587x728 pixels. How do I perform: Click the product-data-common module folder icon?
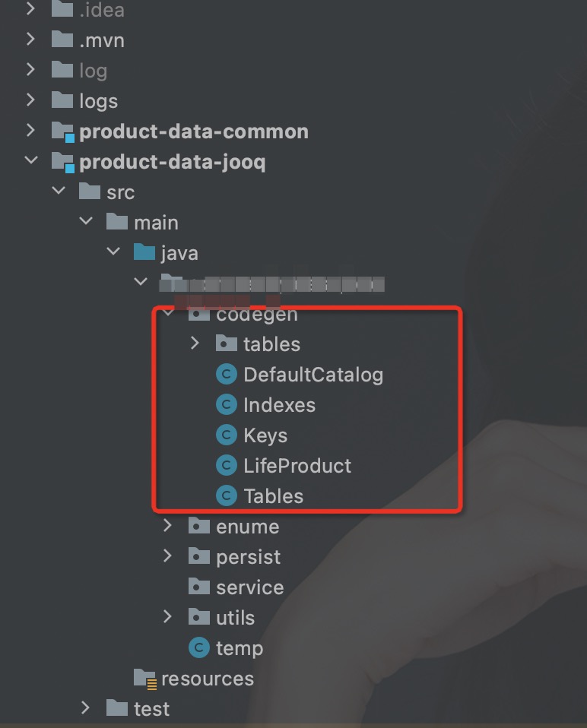click(64, 130)
